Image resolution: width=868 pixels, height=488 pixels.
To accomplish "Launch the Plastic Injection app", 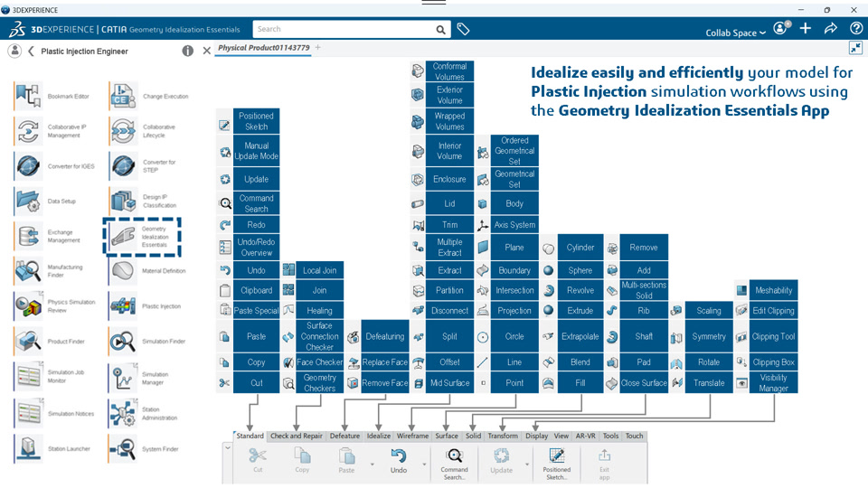I will 123,306.
